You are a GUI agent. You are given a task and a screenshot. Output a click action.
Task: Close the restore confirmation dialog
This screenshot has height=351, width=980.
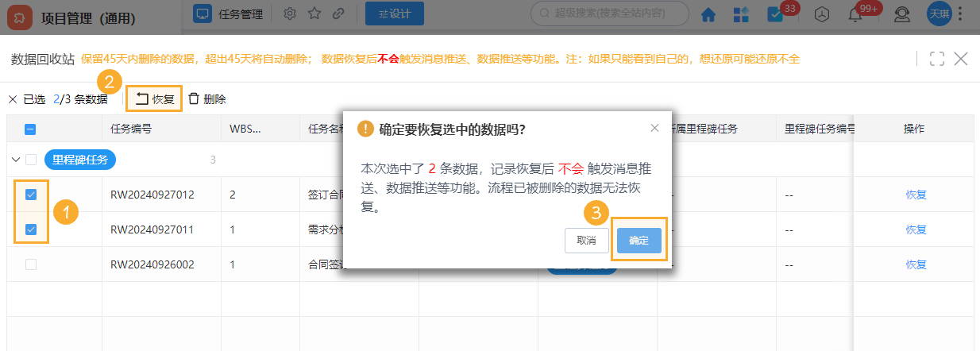click(x=654, y=128)
